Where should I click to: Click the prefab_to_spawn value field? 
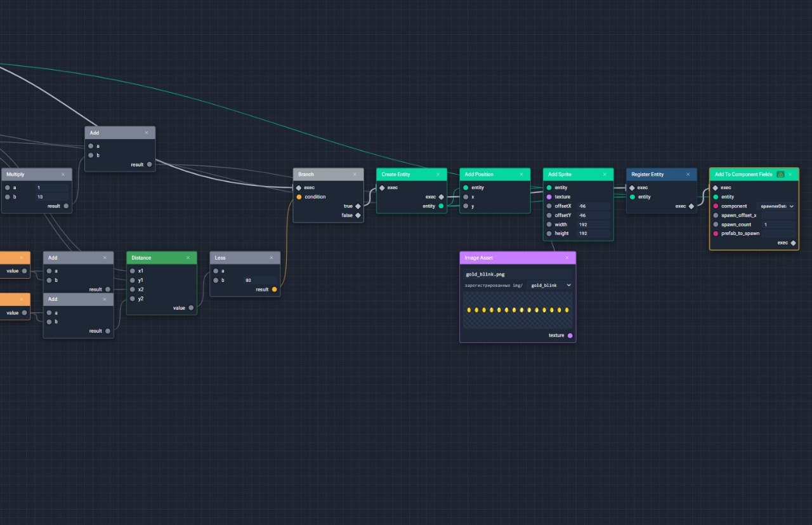pyautogui.click(x=778, y=234)
